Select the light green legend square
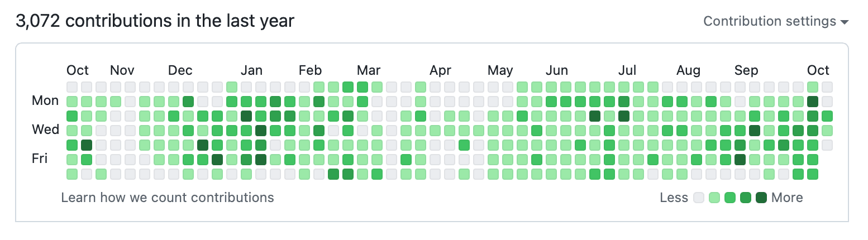The height and width of the screenshot is (240, 868). click(x=714, y=198)
